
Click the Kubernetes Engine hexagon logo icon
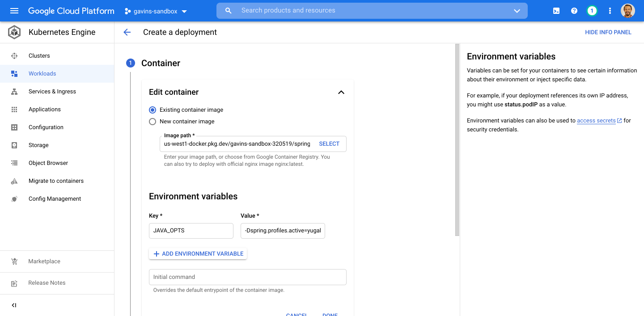pos(13,32)
